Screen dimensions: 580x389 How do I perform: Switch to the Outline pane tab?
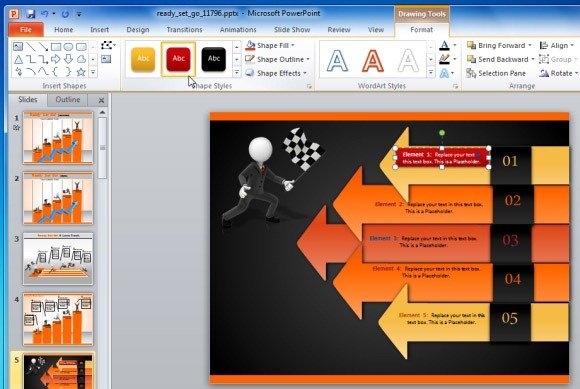point(68,99)
